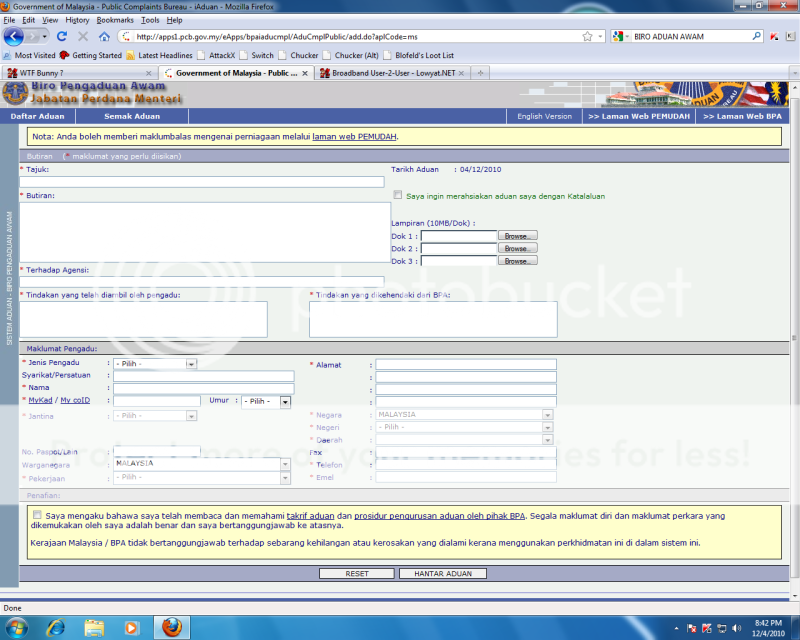Open the Jenis Pengadu dropdown
This screenshot has height=640, width=800.
190,363
